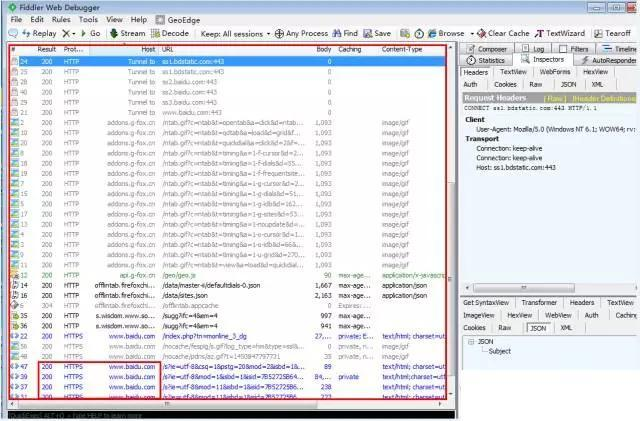Select session 28 tunnel to ss2.baidu.com row

tap(227, 82)
